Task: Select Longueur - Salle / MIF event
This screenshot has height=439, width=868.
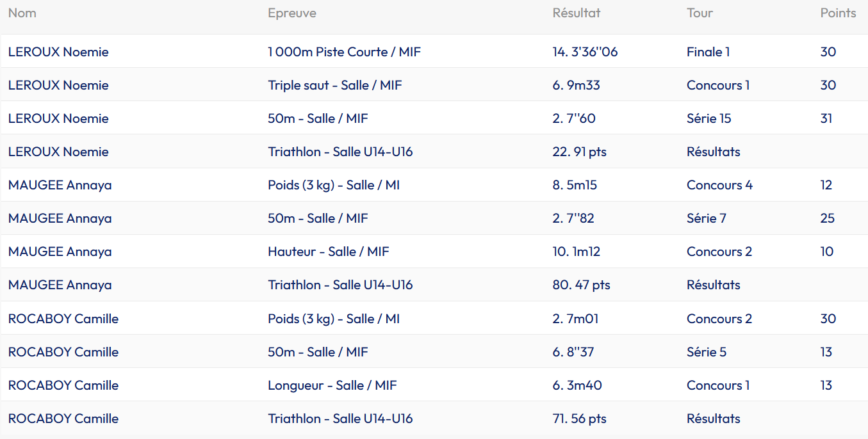Action: [x=332, y=385]
